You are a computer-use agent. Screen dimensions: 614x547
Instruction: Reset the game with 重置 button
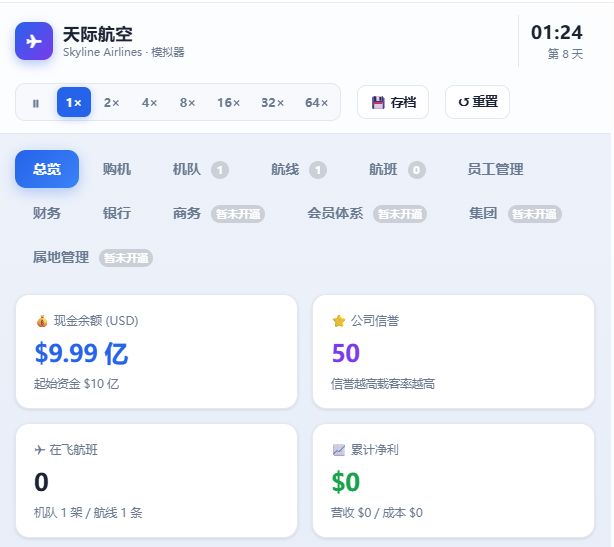tap(477, 102)
